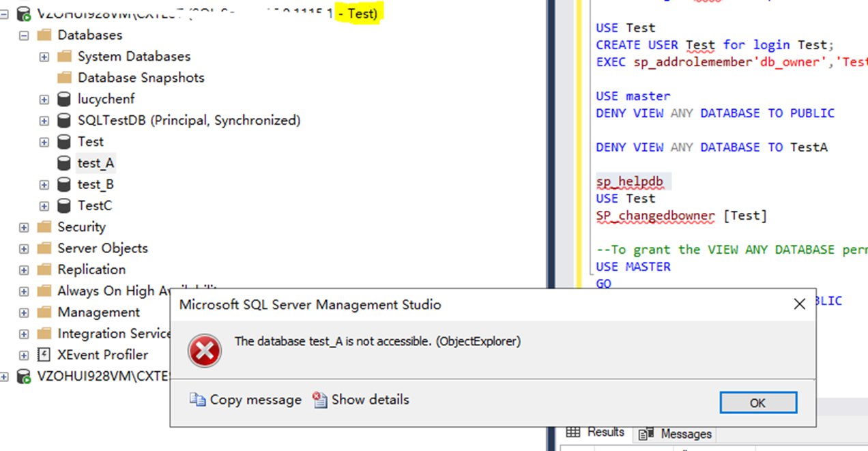Click the Show details icon
868x451 pixels.
pos(320,400)
